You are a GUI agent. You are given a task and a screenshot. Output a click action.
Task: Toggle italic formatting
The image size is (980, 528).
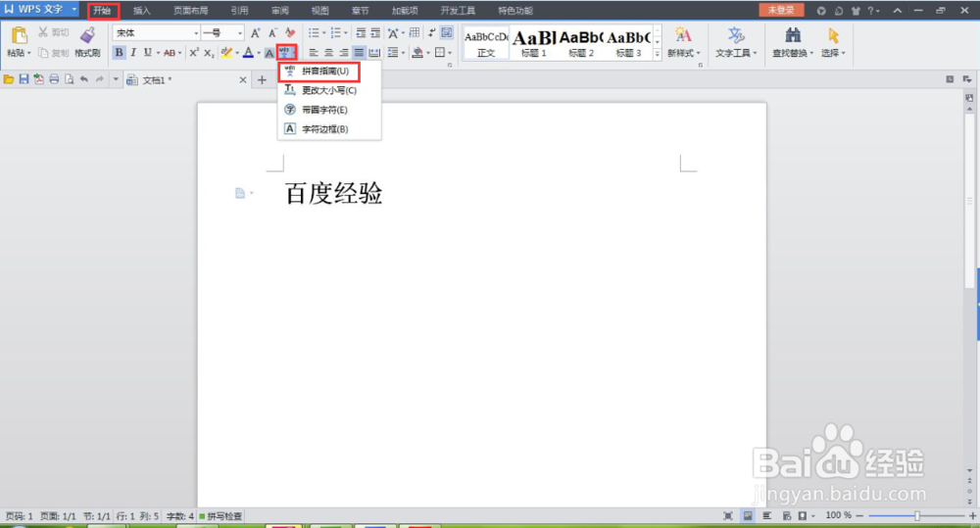tap(133, 53)
